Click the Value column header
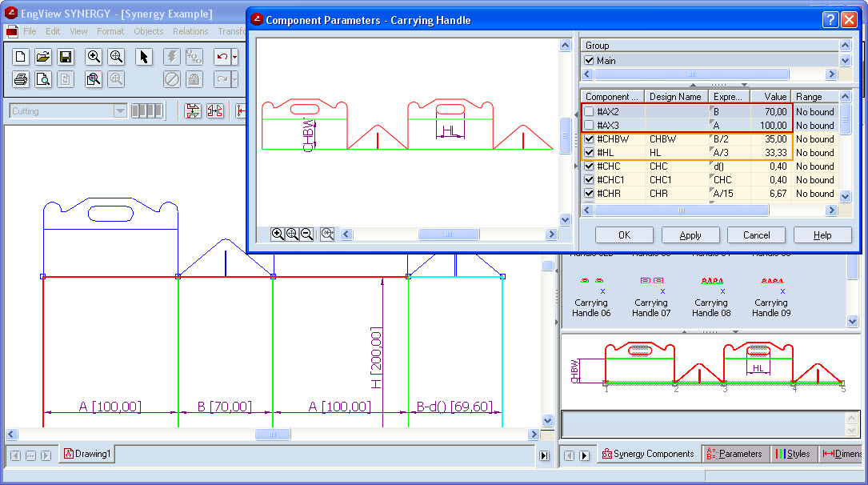Image resolution: width=868 pixels, height=485 pixels. [x=771, y=97]
